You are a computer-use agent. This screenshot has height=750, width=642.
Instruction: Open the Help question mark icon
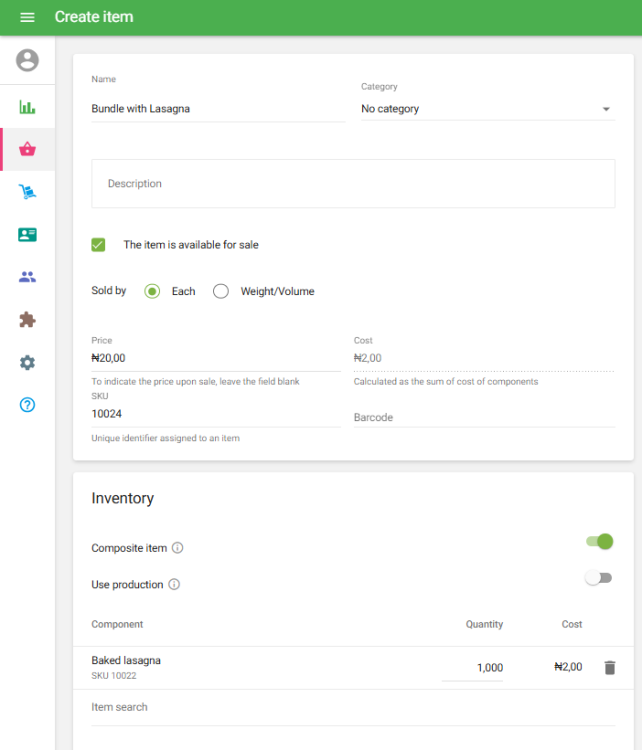tap(27, 405)
